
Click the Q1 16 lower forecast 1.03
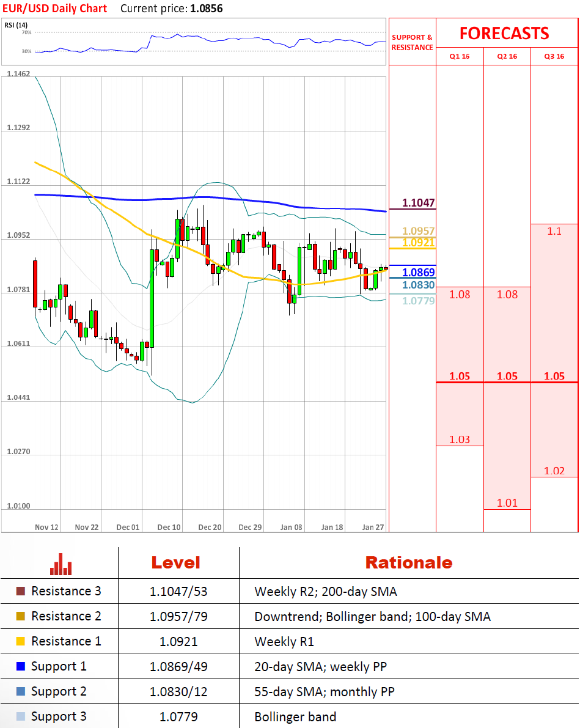(460, 439)
